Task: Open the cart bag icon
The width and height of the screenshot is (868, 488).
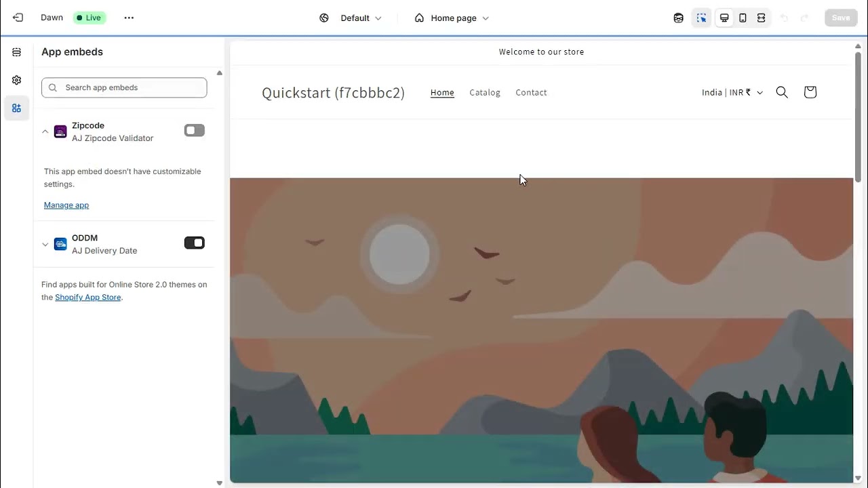Action: coord(810,92)
